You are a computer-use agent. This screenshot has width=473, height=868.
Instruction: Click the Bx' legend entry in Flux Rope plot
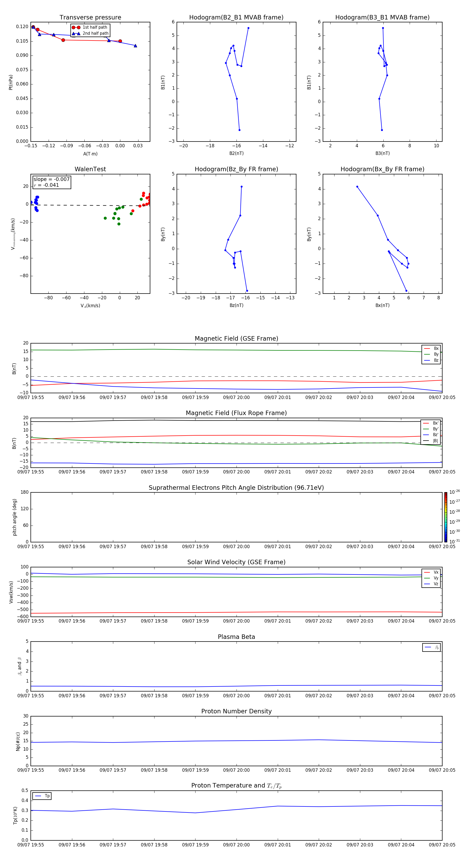click(x=431, y=423)
